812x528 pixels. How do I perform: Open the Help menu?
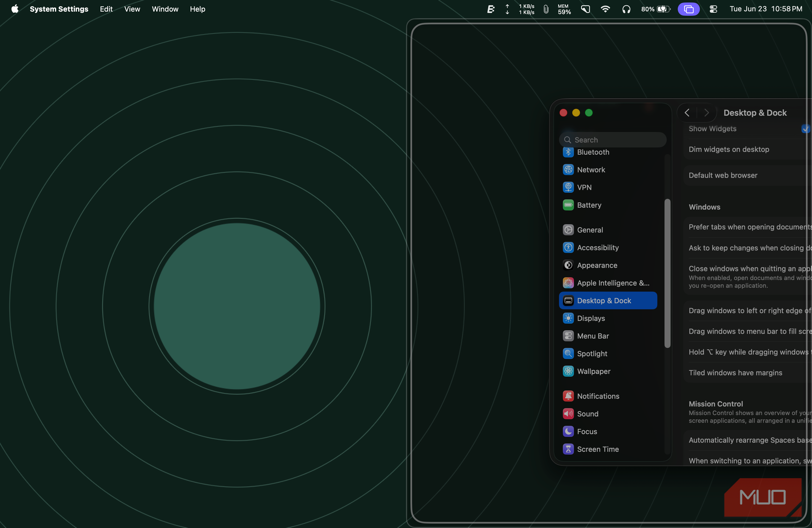[x=197, y=9]
